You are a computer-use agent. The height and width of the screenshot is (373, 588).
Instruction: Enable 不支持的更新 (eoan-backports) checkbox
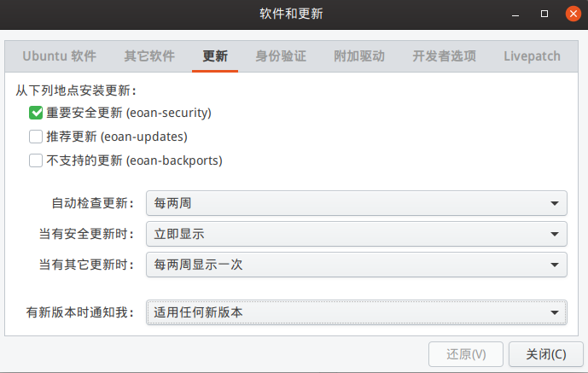tap(36, 160)
